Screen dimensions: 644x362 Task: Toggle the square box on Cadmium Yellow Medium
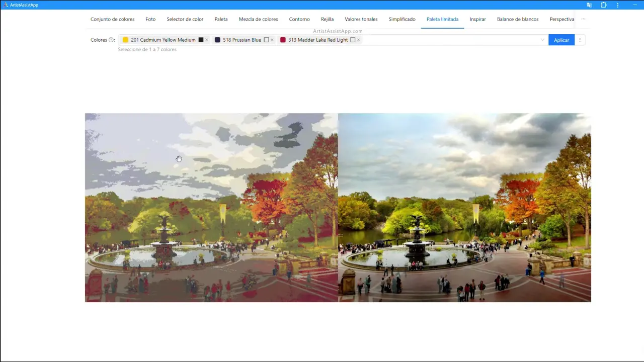pos(201,40)
